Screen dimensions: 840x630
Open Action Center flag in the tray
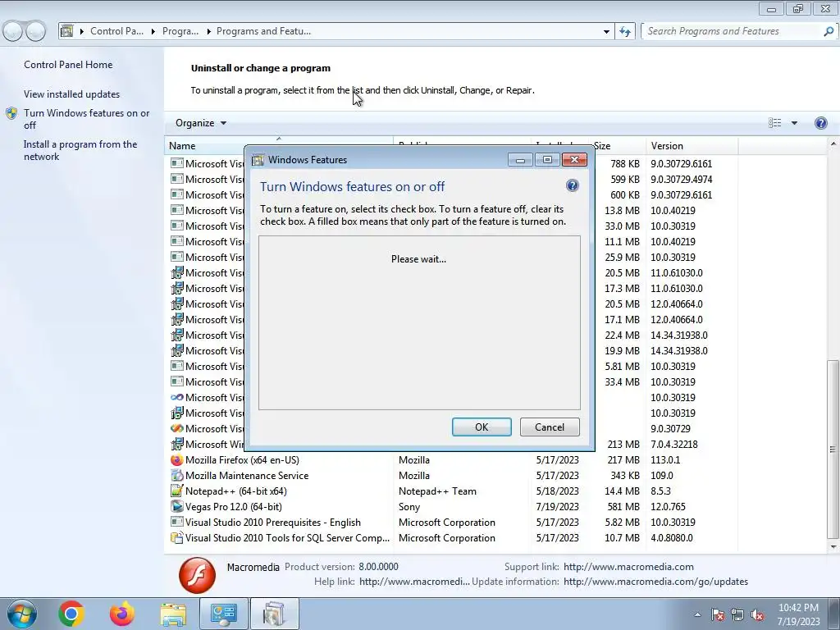coord(717,614)
